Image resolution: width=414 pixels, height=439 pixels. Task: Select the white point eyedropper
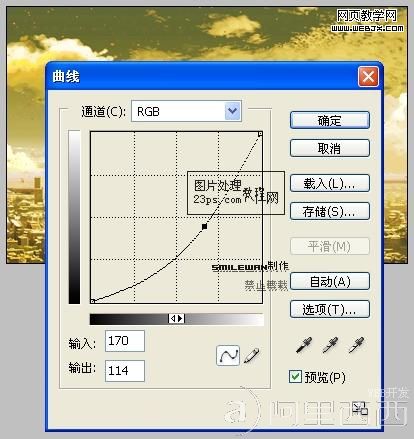[356, 345]
